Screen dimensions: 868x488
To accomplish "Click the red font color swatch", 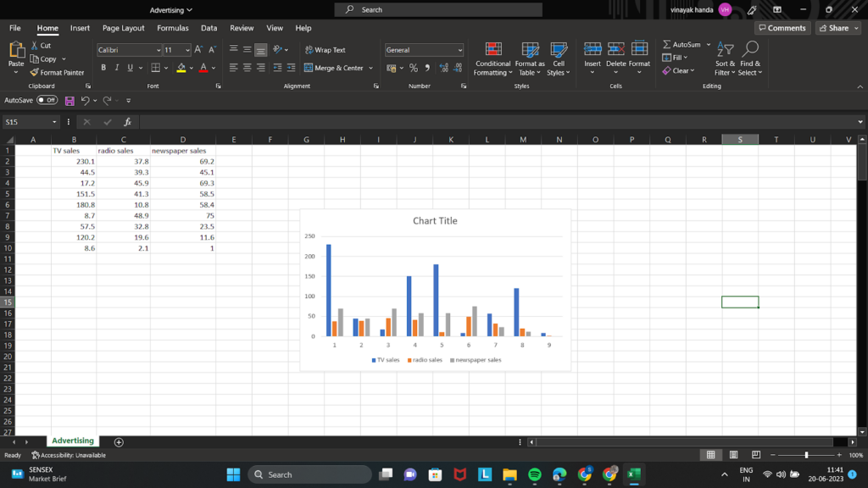I will pos(203,68).
